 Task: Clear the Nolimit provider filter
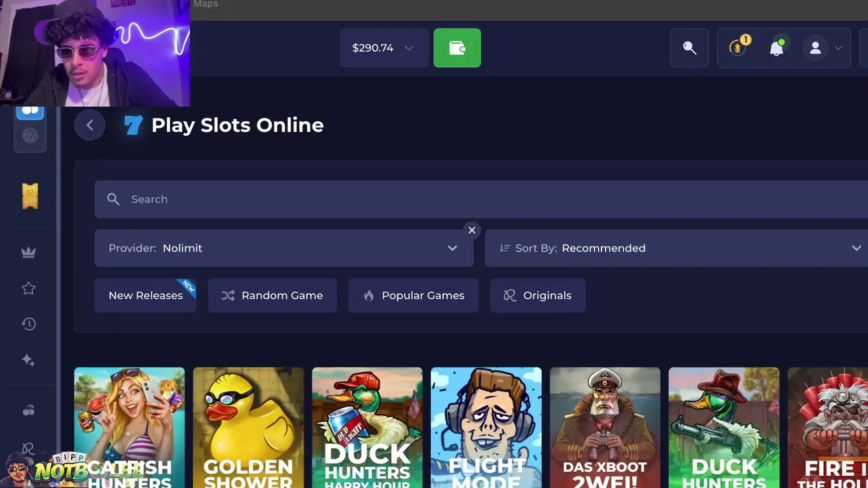(472, 230)
